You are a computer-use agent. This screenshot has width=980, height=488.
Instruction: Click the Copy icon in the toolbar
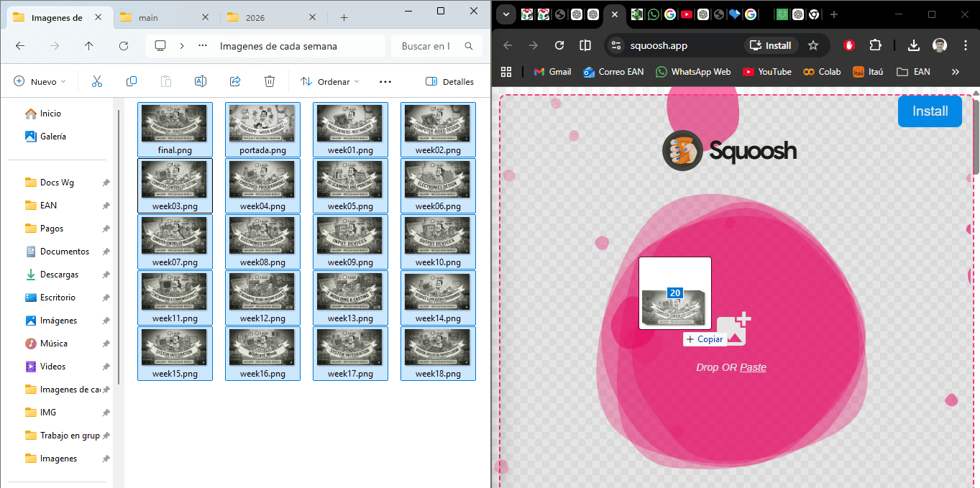(132, 81)
